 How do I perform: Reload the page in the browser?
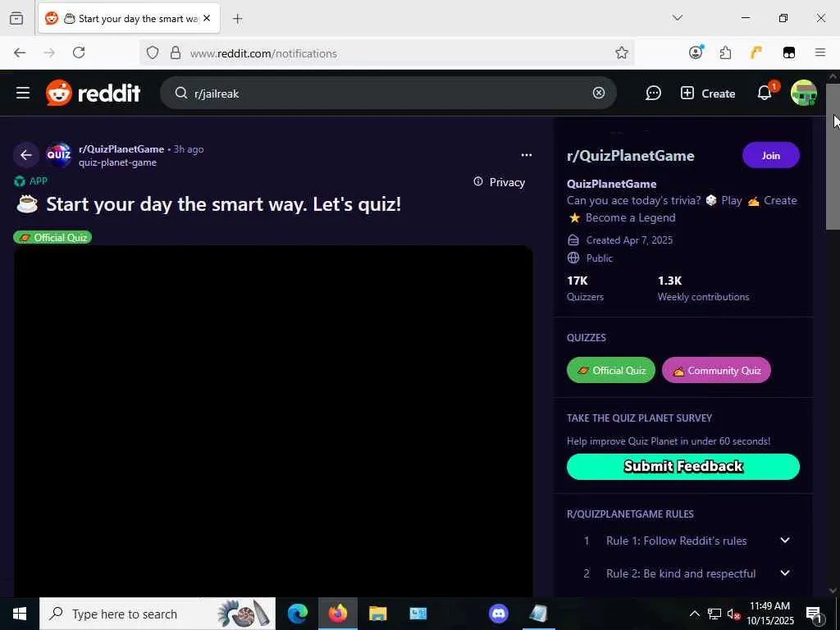(79, 52)
